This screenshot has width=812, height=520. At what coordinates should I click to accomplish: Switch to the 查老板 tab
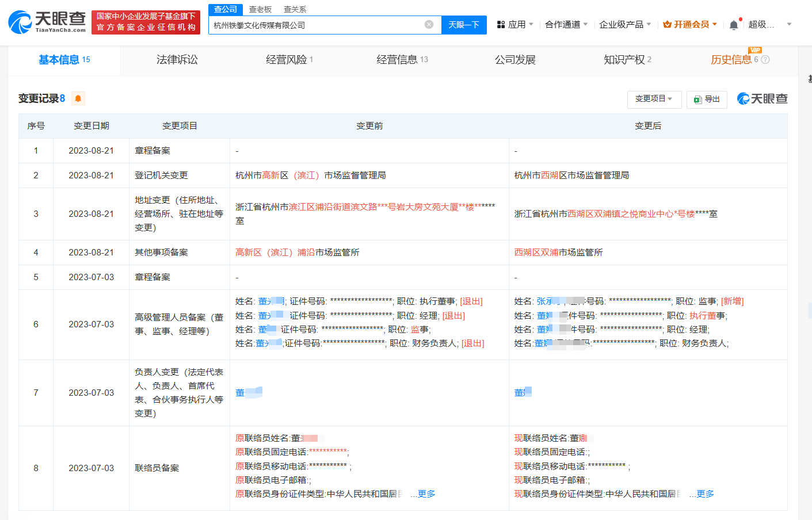coord(258,10)
